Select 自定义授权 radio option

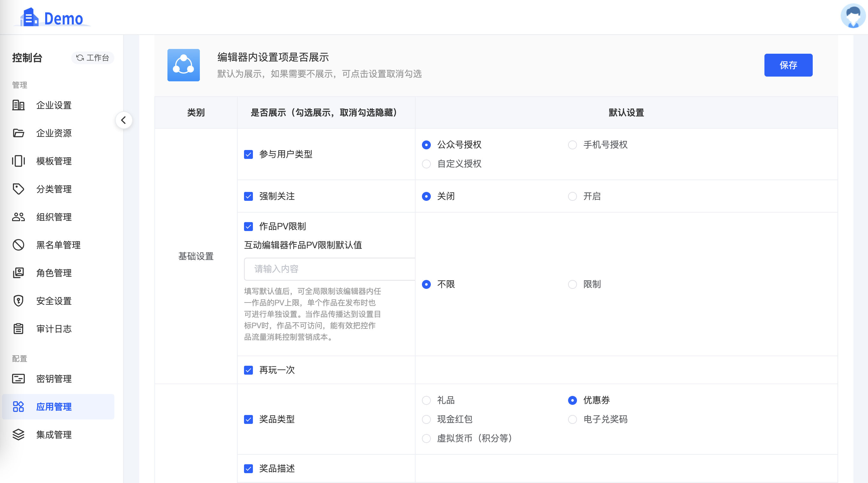click(426, 164)
